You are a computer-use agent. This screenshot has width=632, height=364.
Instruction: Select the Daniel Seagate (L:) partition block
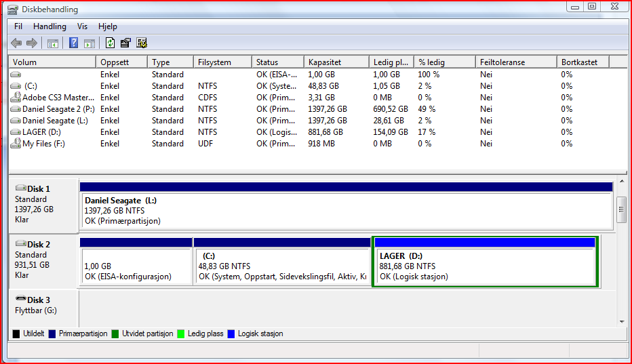(x=347, y=205)
